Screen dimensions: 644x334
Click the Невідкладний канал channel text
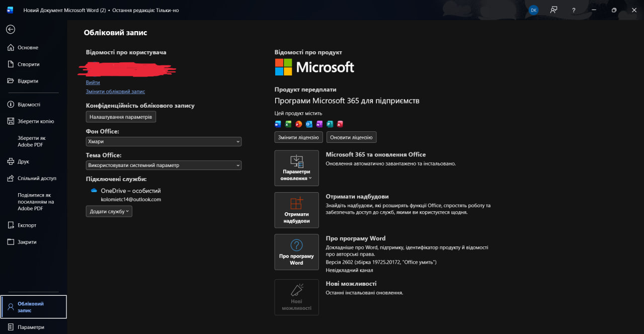tap(349, 271)
